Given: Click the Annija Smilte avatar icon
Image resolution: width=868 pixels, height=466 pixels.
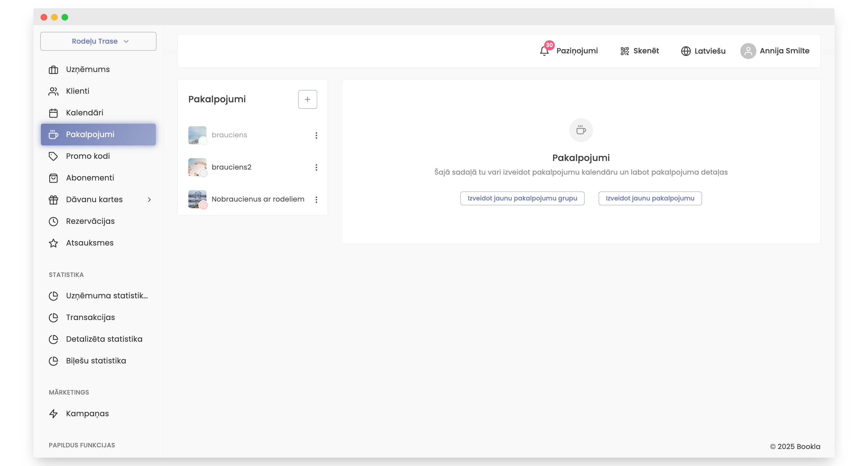Looking at the screenshot, I should tap(748, 51).
